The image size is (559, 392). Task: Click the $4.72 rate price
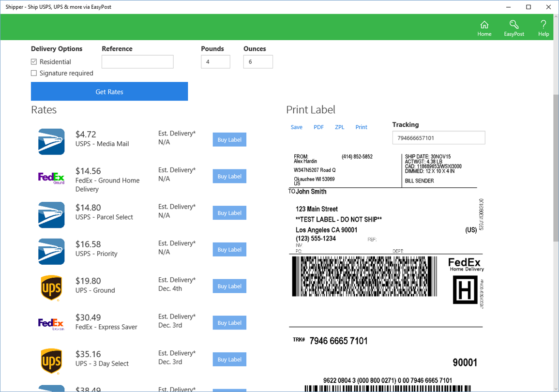pos(86,135)
